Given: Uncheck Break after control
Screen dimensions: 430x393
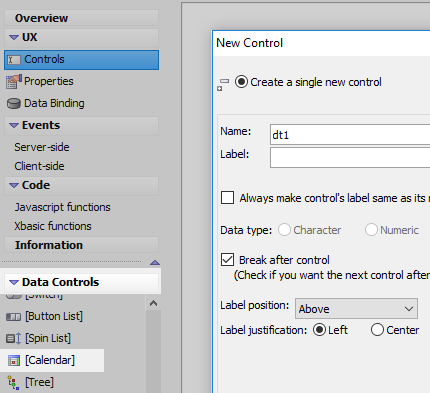Looking at the screenshot, I should (x=227, y=259).
